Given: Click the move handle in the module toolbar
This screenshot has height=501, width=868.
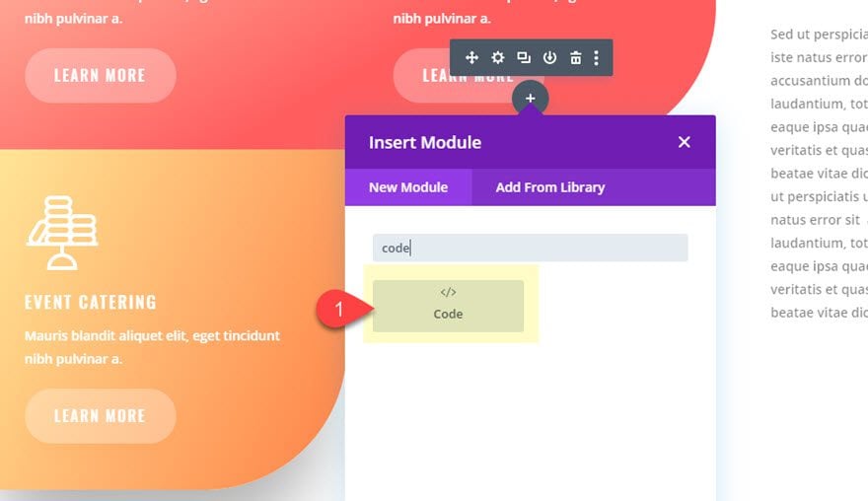Looking at the screenshot, I should coord(471,58).
